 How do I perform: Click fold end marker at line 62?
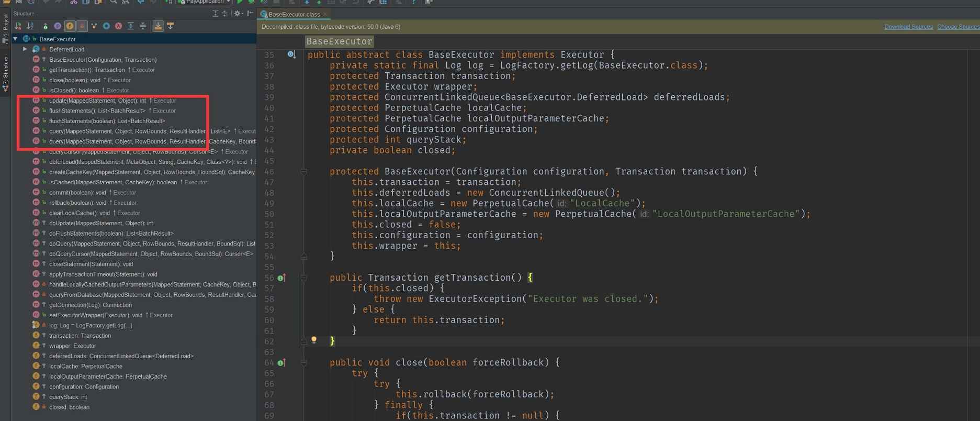[303, 341]
